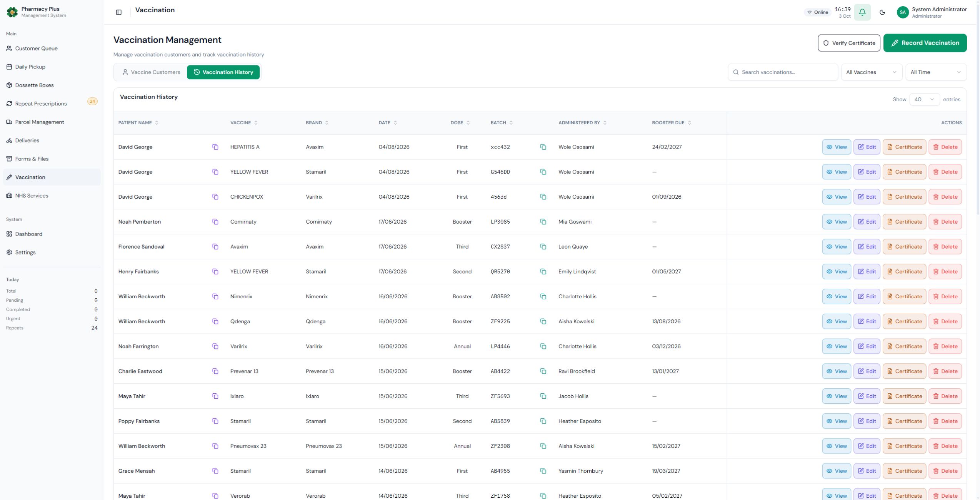This screenshot has height=500, width=980.
Task: Sort by Brand column
Action: click(317, 123)
